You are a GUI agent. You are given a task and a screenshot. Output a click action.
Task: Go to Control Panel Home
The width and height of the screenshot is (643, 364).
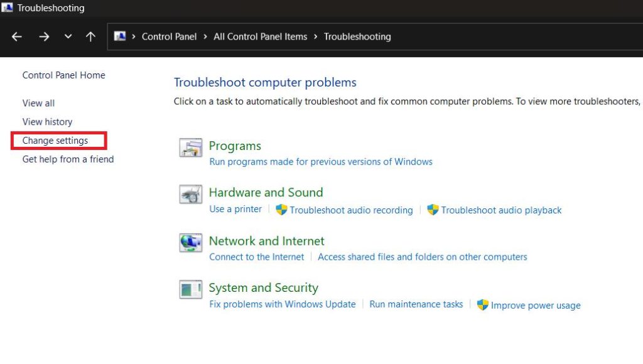[x=63, y=75]
